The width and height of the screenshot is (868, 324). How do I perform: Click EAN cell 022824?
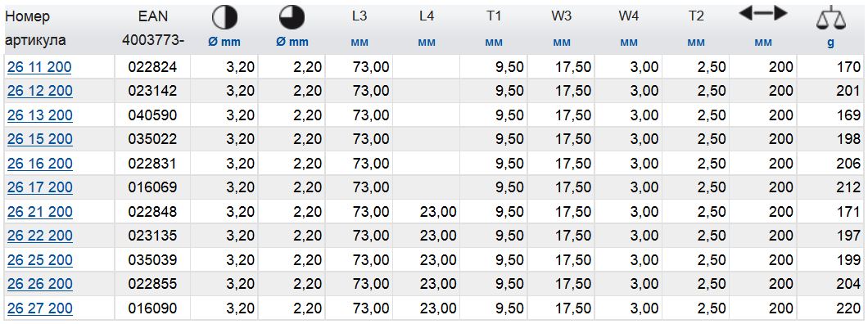153,67
